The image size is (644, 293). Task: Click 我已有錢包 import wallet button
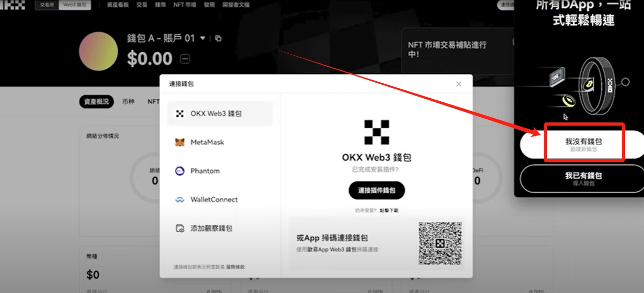[x=584, y=178]
